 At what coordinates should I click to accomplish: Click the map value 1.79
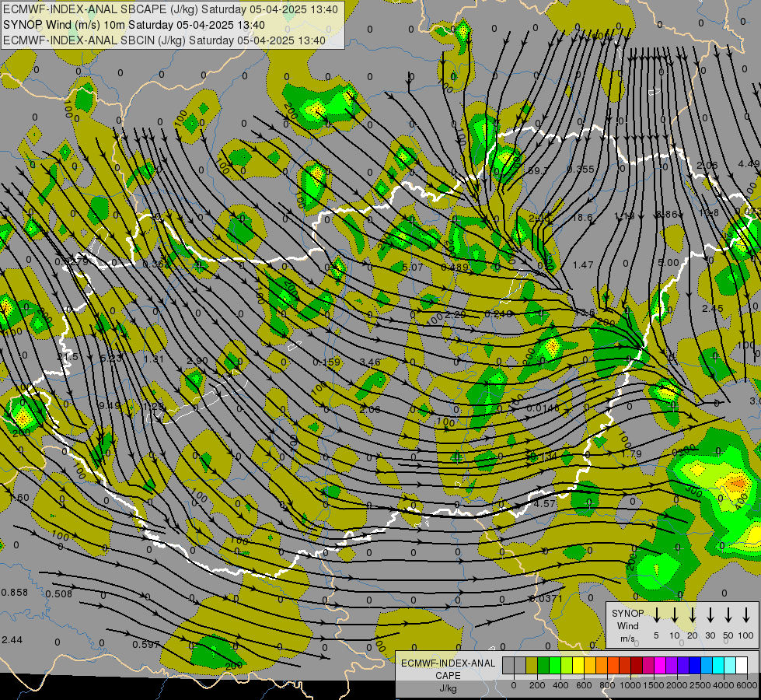point(631,453)
